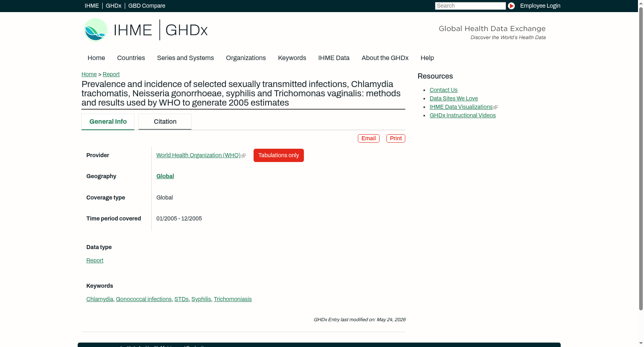Open the Global geography link
This screenshot has height=347, width=644.
click(x=165, y=176)
